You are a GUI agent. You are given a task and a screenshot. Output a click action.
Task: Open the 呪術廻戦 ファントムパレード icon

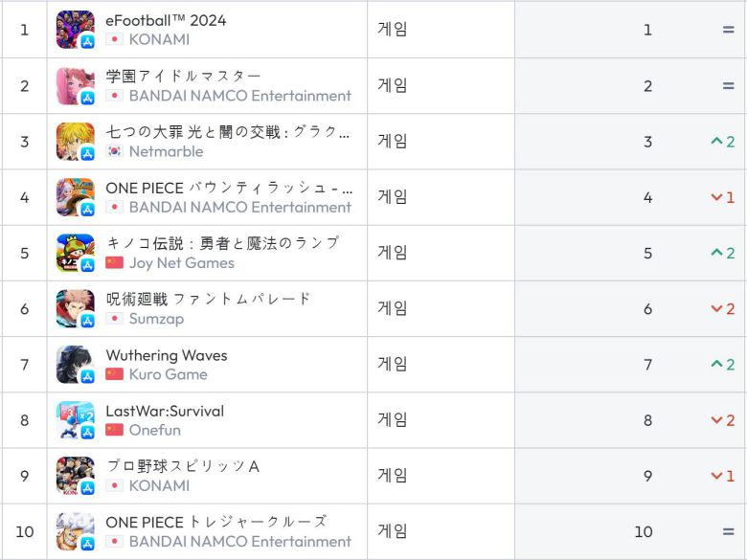tap(75, 308)
